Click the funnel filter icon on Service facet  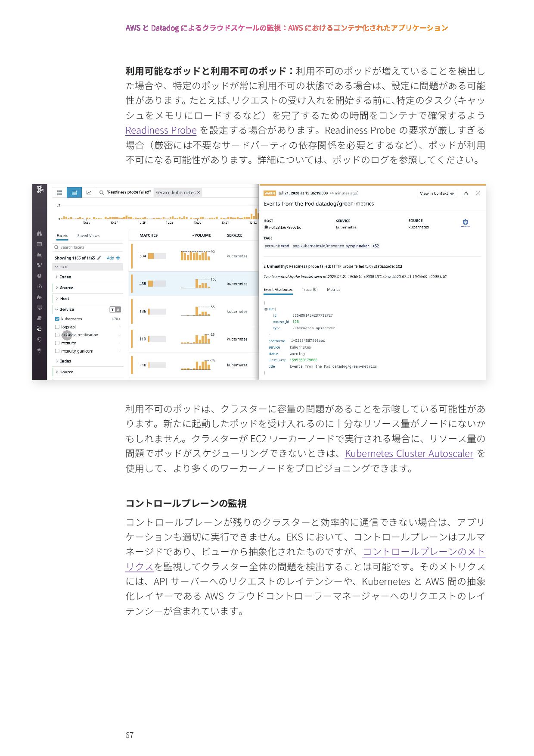point(112,309)
